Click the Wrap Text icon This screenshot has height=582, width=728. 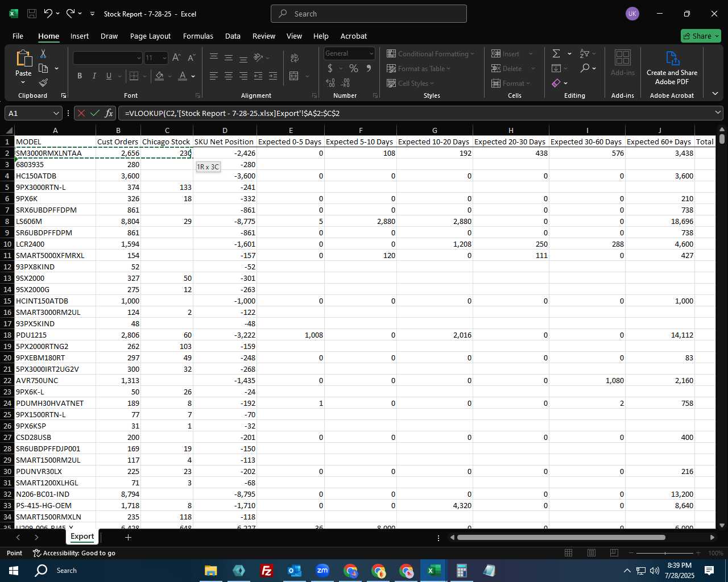pos(295,57)
